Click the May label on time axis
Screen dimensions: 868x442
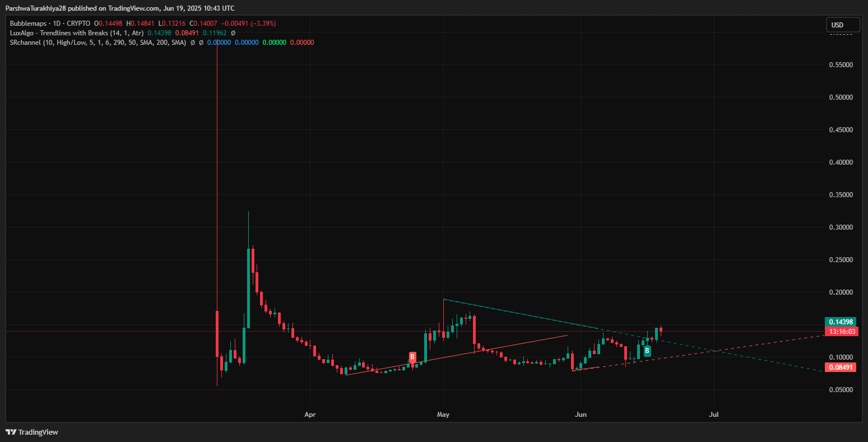(443, 415)
